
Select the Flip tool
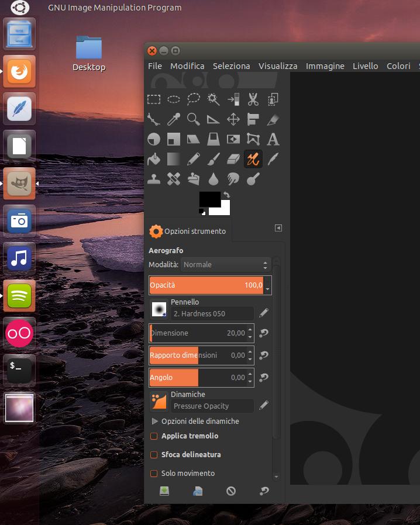pyautogui.click(x=233, y=139)
